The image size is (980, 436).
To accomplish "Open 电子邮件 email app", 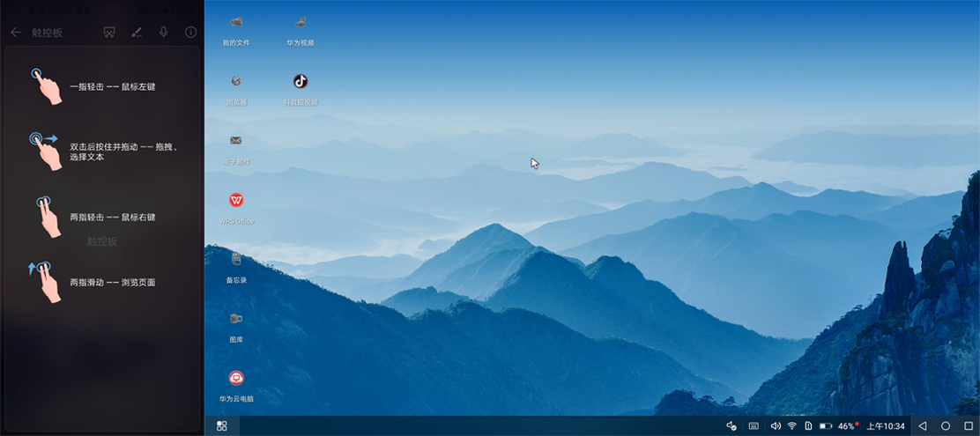I will [x=236, y=141].
